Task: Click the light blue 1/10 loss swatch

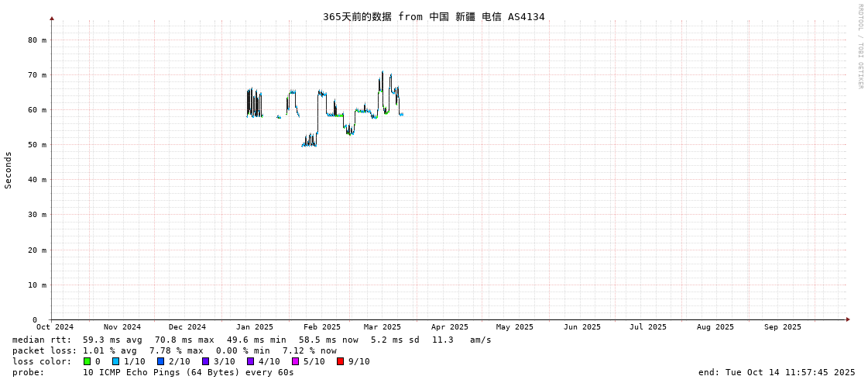Action: pos(116,361)
